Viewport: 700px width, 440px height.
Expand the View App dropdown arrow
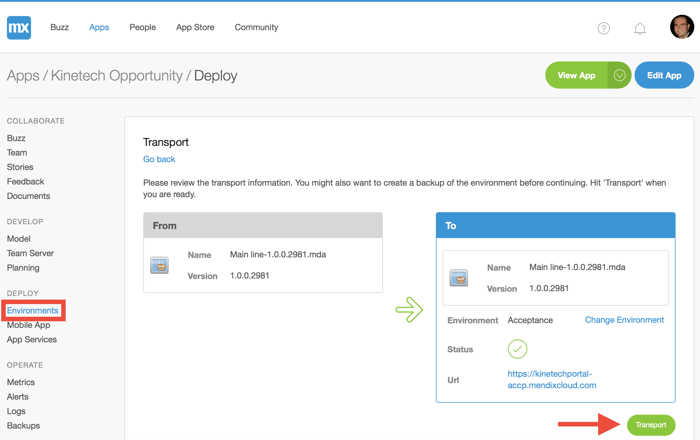coord(619,75)
